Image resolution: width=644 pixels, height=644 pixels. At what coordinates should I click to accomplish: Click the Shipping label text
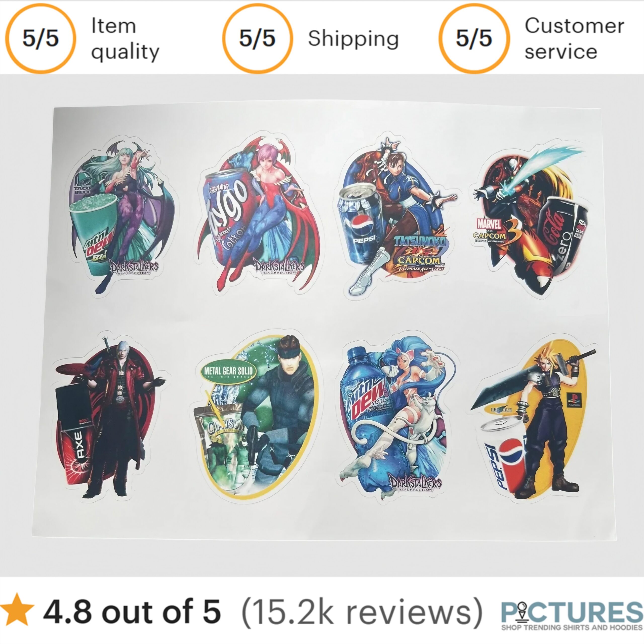353,39
